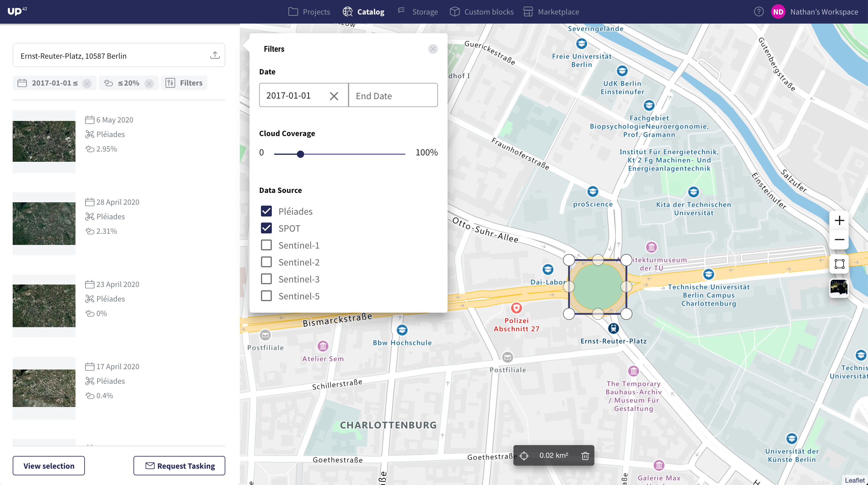Click the End Date input field
The image size is (868, 485).
(x=393, y=95)
